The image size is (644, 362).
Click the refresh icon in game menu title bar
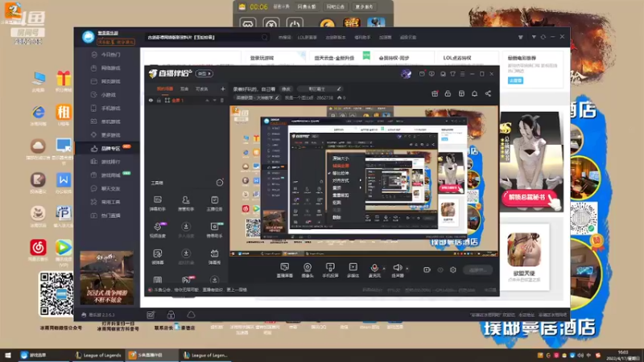click(x=543, y=37)
